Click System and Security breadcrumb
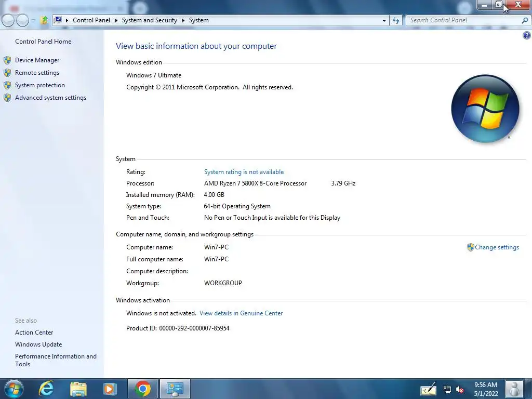Screen dimensions: 532x399 click(149, 20)
